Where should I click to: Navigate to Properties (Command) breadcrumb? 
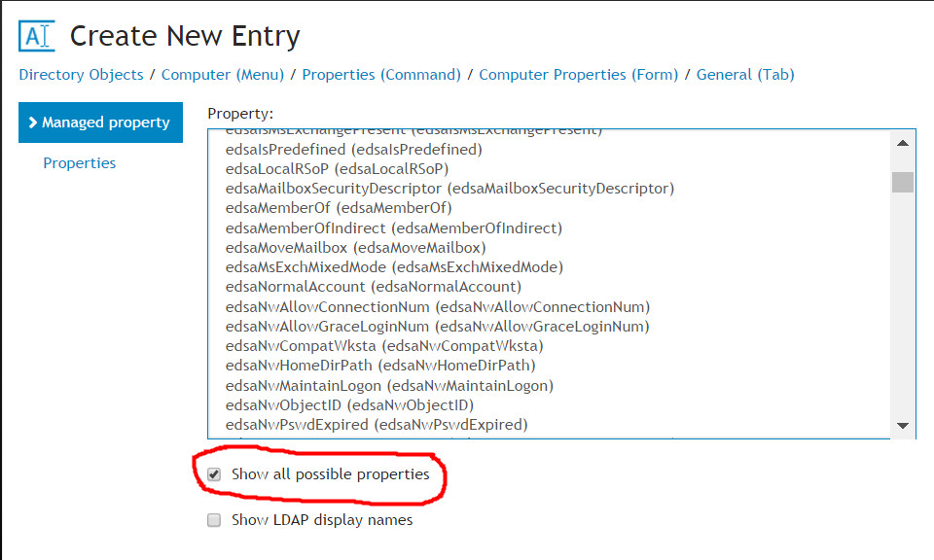point(381,75)
